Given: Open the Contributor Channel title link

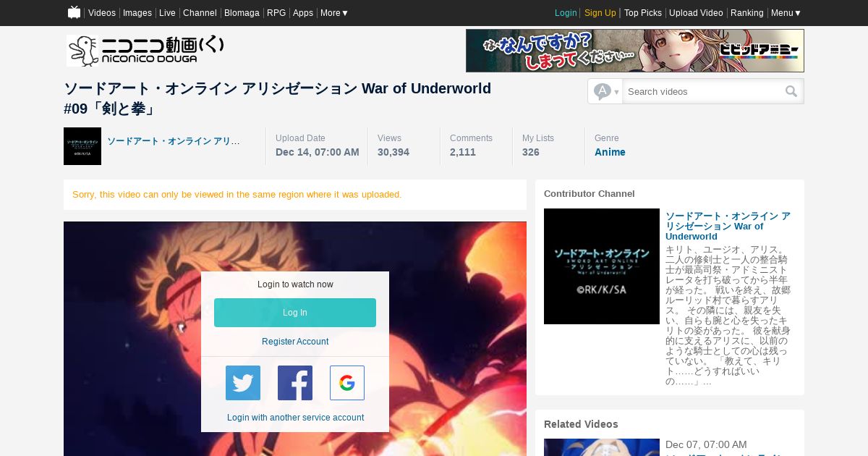Looking at the screenshot, I should point(728,226).
